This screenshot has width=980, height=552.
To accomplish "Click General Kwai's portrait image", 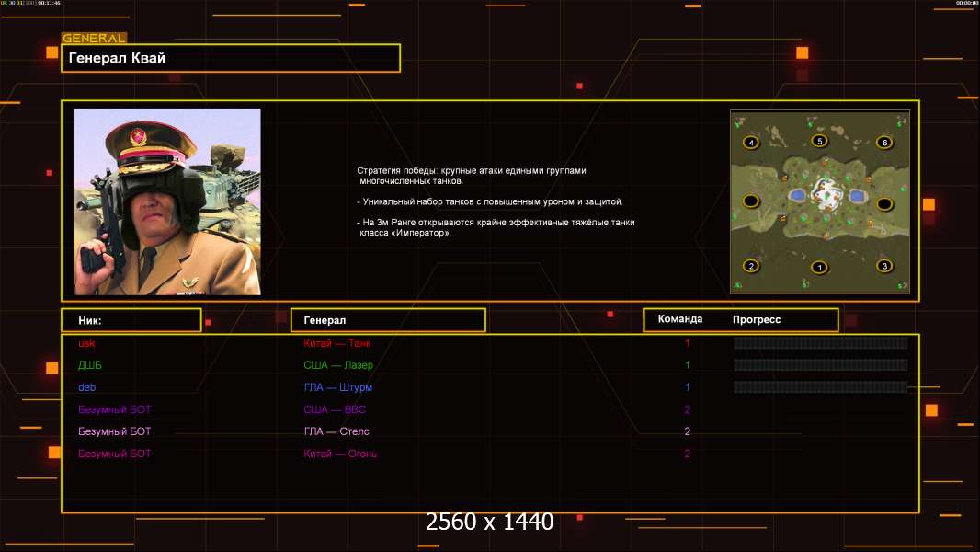I will pos(167,201).
